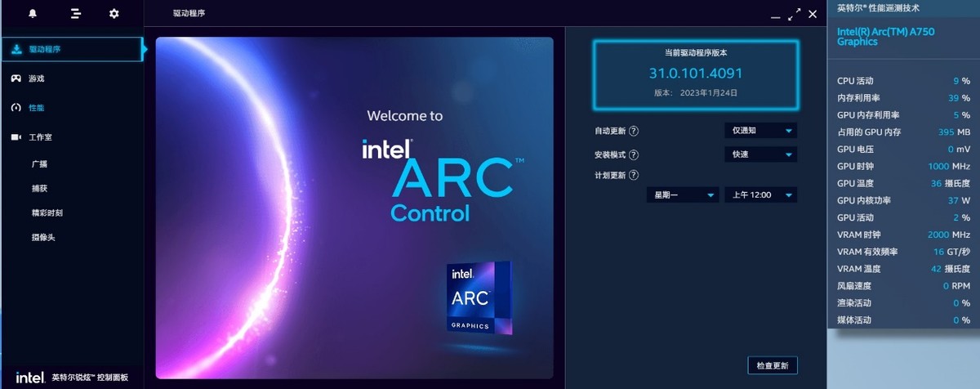Select the 捕获 menu item
This screenshot has width=980, height=389.
(x=39, y=189)
